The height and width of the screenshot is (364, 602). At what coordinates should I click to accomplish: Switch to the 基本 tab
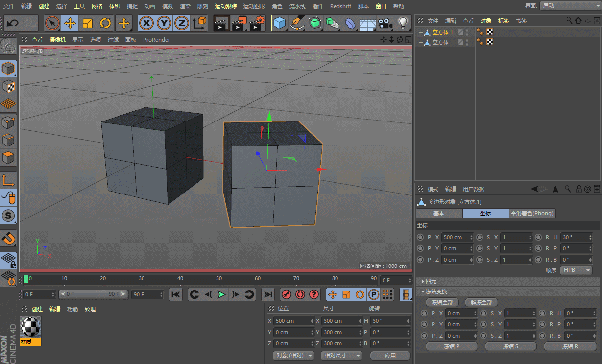click(x=439, y=213)
